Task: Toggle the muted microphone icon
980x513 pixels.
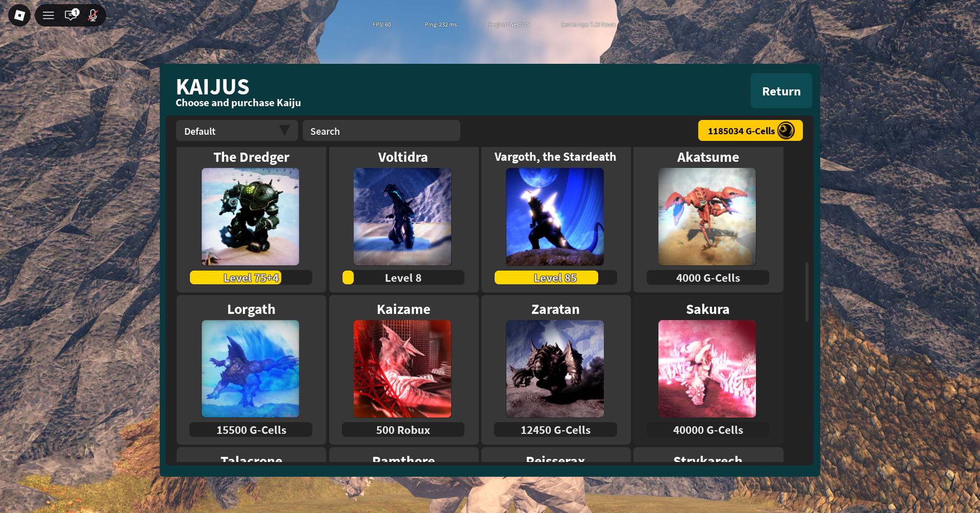Action: pyautogui.click(x=93, y=15)
